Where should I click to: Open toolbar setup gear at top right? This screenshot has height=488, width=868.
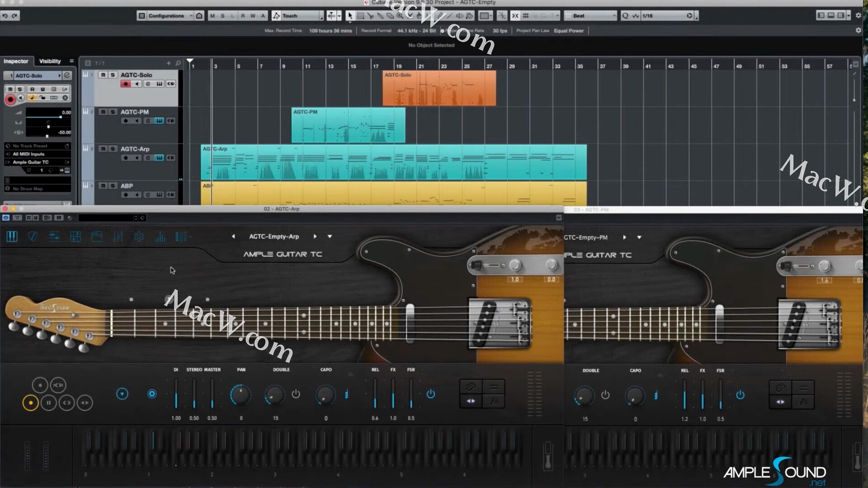[x=859, y=16]
